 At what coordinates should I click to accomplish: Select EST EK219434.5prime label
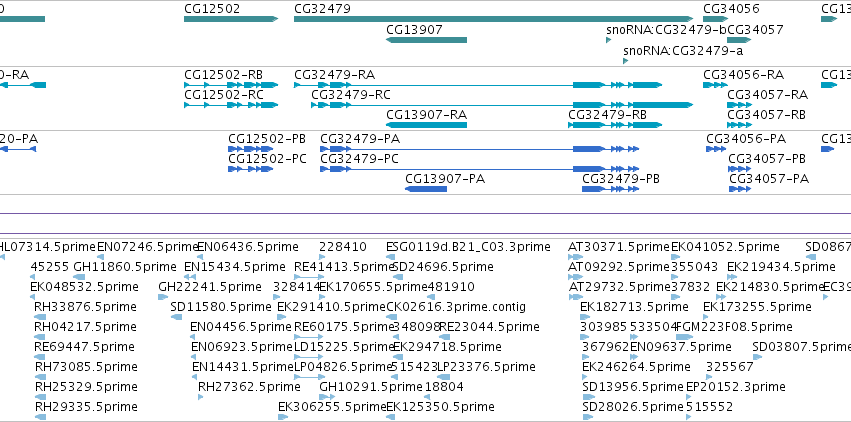782,267
